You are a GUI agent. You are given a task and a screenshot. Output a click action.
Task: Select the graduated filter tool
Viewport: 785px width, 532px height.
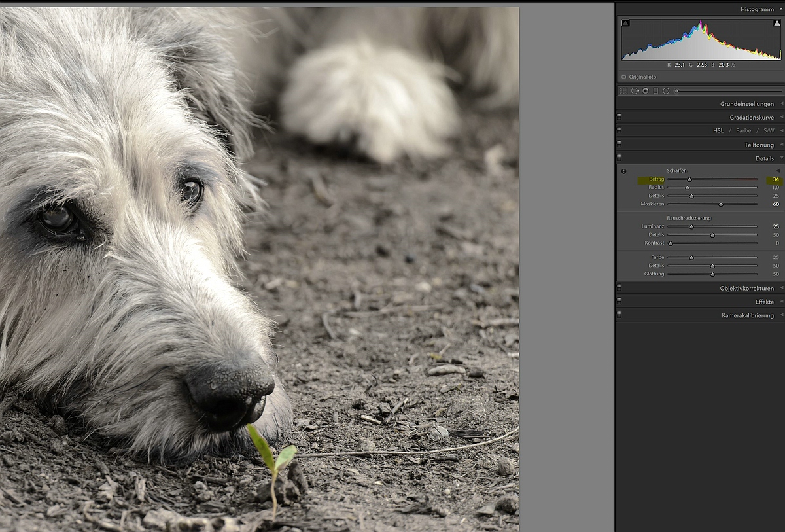click(x=655, y=91)
